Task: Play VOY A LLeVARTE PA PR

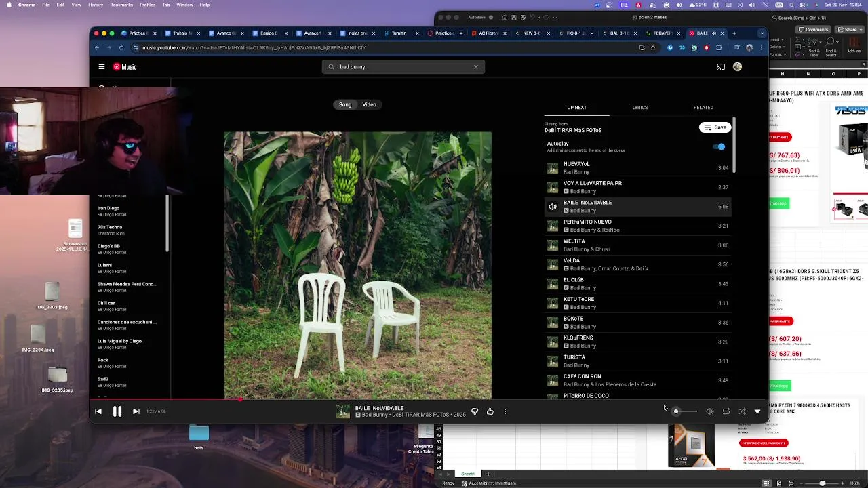Action: (x=637, y=187)
